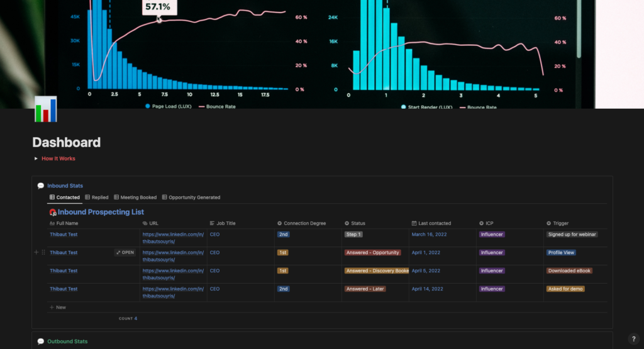Open the Trigger column header menu
Image resolution: width=644 pixels, height=349 pixels.
[x=560, y=223]
